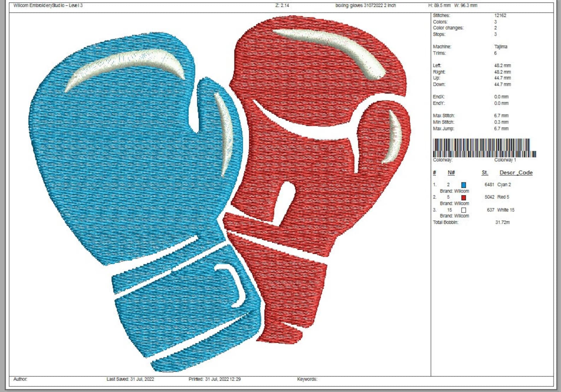Click the 'Trims:' label
Viewport: 561px width, 392px height.
pos(439,53)
